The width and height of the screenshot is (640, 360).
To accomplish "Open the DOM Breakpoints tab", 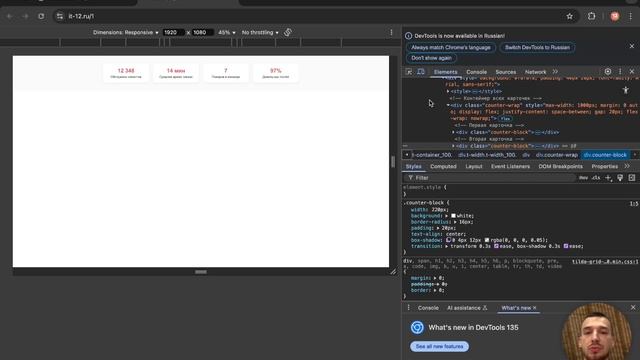I will (x=560, y=167).
